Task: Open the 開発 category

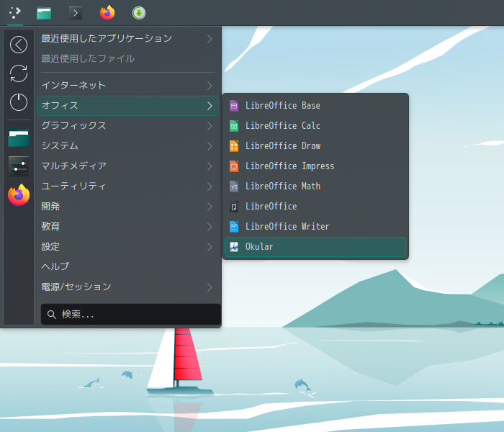Action: tap(128, 207)
